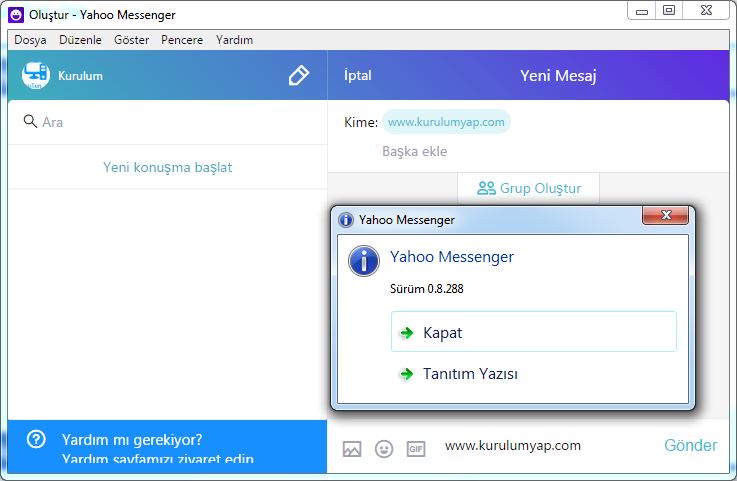The height and width of the screenshot is (481, 737).
Task: Click the dialog's large blue info icon
Action: click(x=364, y=261)
